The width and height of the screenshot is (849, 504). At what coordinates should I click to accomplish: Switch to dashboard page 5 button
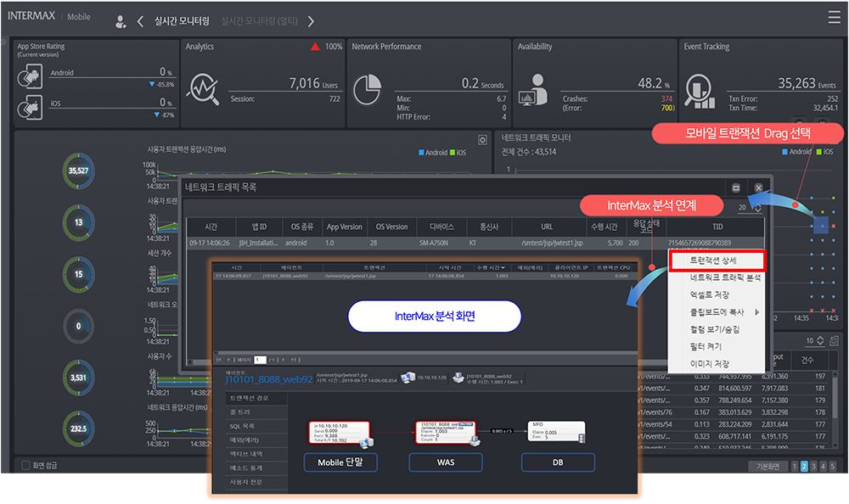click(x=833, y=466)
